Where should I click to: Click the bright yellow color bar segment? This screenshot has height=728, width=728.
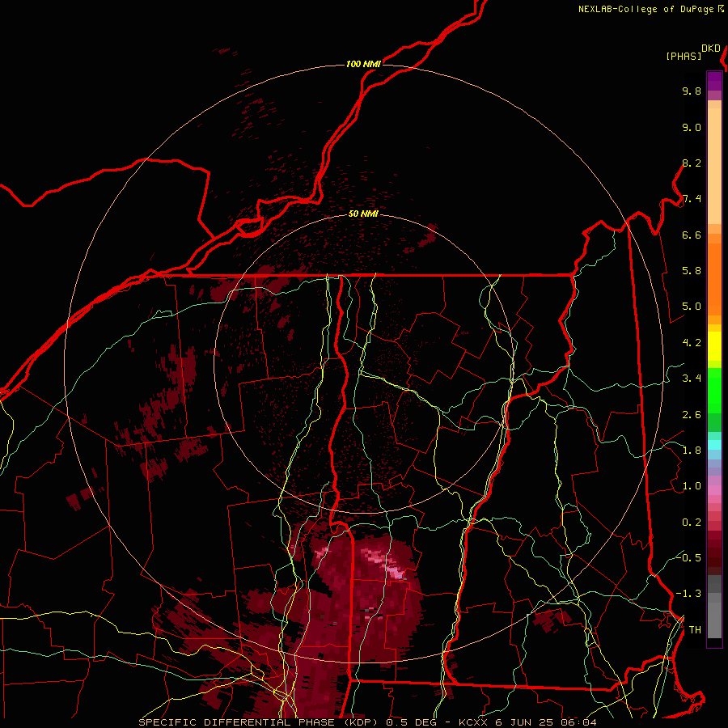pos(714,346)
